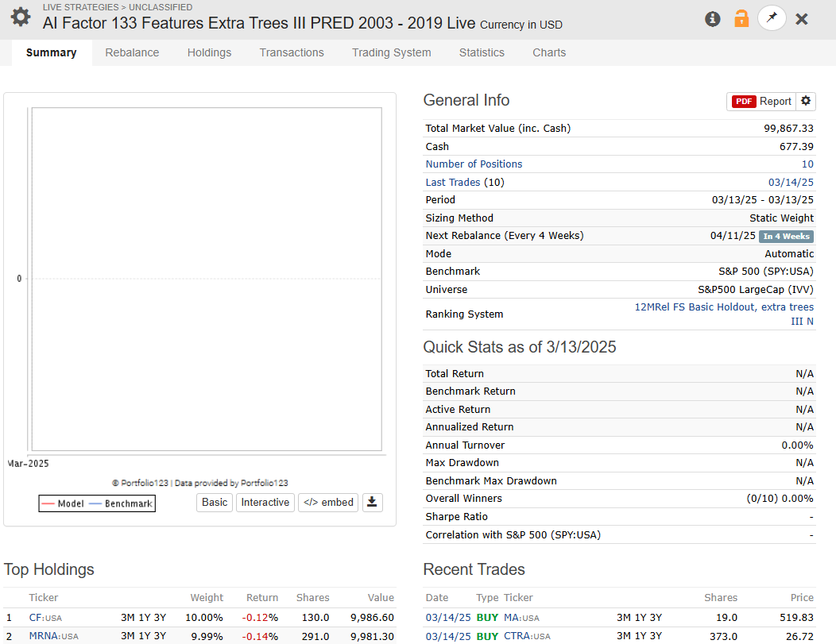Image resolution: width=836 pixels, height=644 pixels.
Task: Show the 1Y chart for MA:USA
Action: coord(641,618)
